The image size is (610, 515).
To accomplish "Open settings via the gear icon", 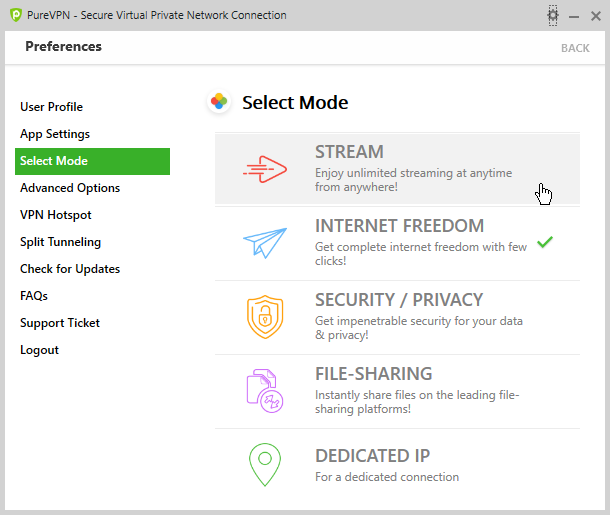I will 553,16.
